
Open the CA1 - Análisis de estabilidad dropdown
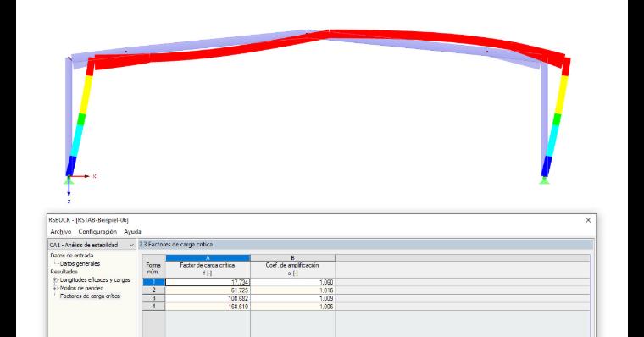pos(92,245)
